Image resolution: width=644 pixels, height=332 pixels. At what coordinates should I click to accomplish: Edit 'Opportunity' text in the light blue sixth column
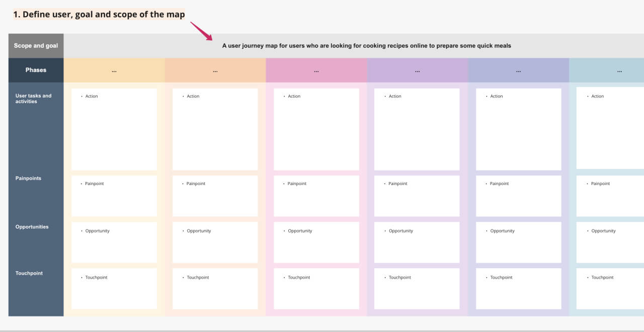[x=604, y=231]
